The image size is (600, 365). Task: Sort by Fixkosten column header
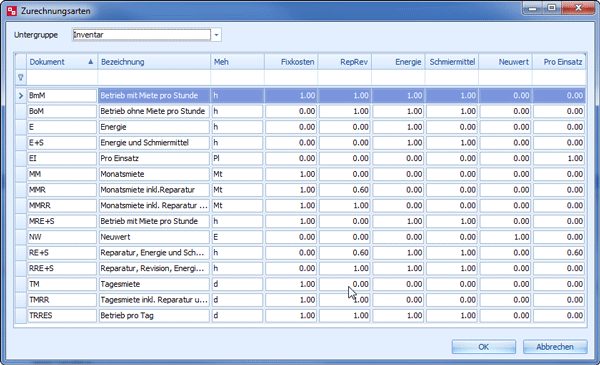click(x=291, y=62)
